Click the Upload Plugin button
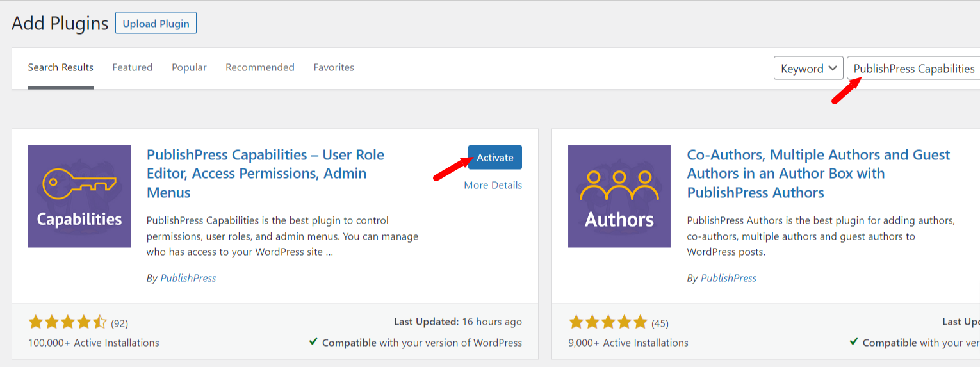 [x=156, y=24]
